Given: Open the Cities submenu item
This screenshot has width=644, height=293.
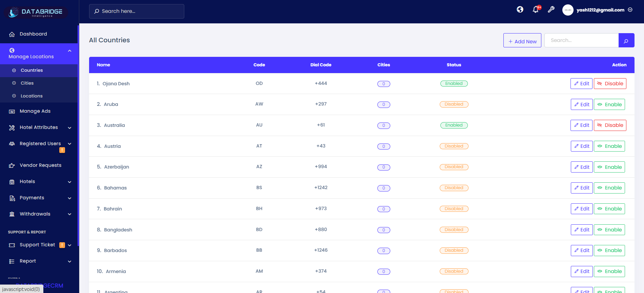Looking at the screenshot, I should tap(39, 83).
